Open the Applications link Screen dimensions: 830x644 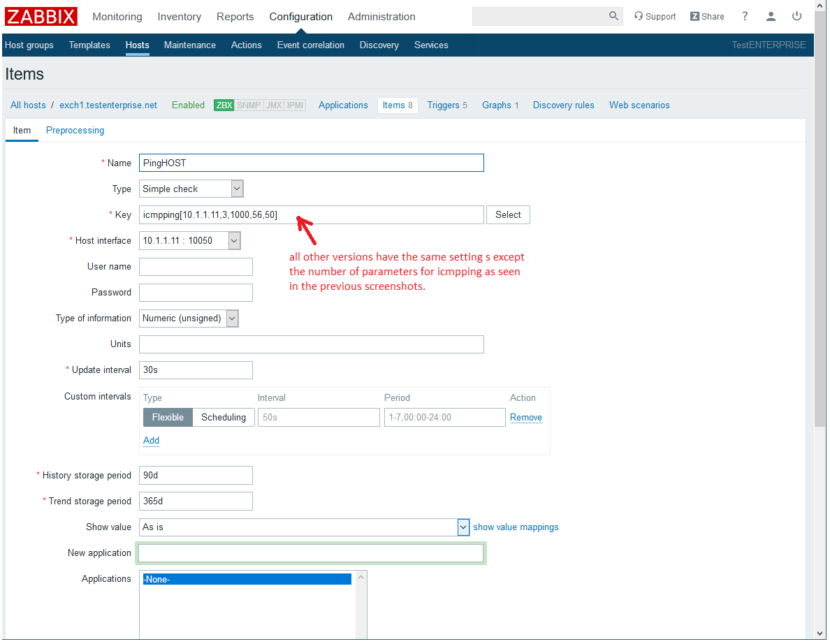point(343,105)
